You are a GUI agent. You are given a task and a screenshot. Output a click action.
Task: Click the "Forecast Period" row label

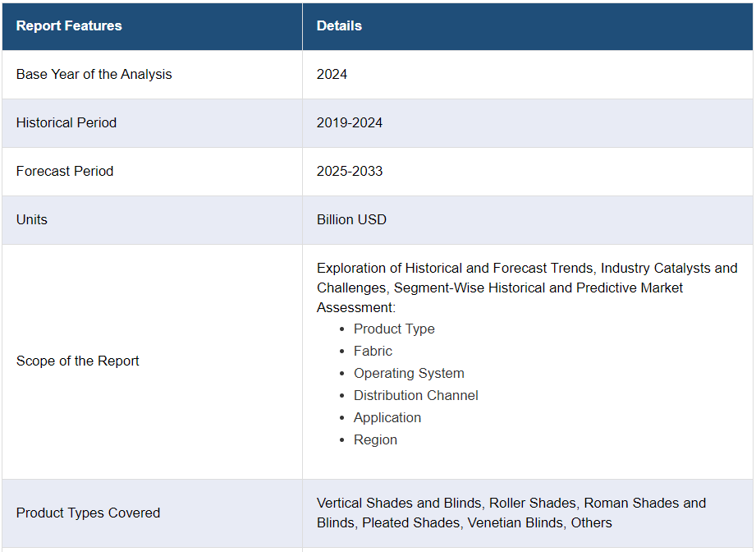[x=65, y=171]
